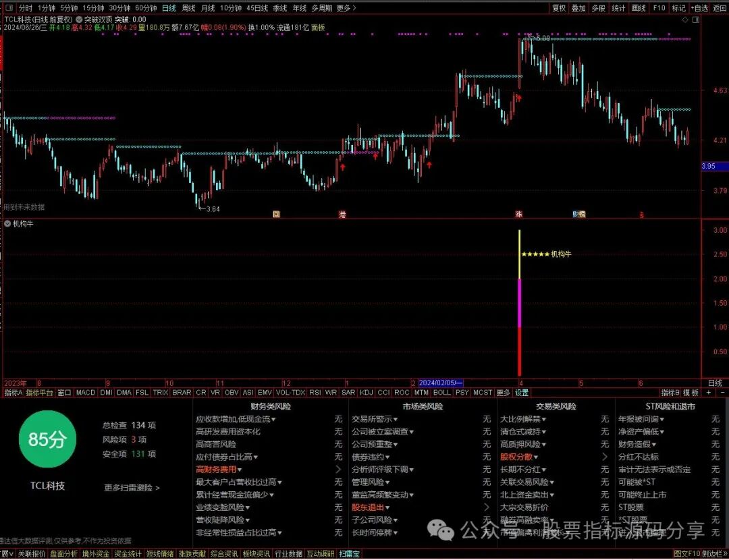
Task: Click the 多股 toolbar button
Action: (x=598, y=8)
